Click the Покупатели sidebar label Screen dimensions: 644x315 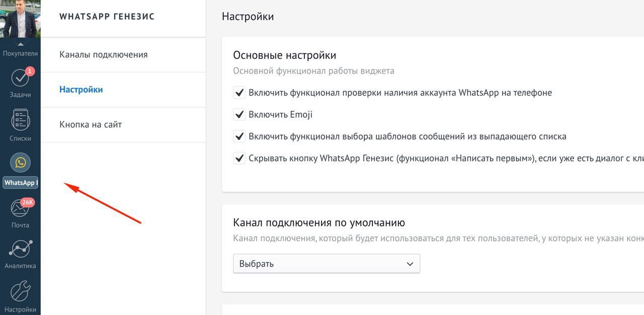[20, 53]
